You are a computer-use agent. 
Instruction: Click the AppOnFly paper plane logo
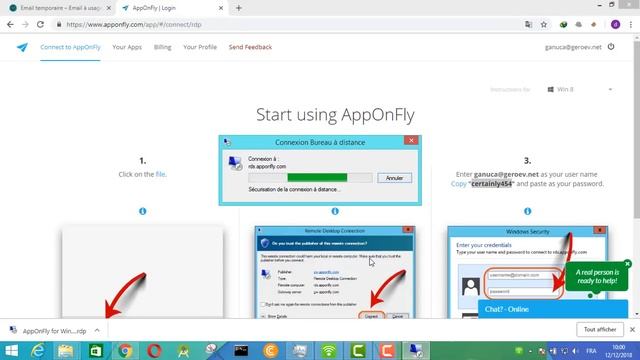pos(22,47)
